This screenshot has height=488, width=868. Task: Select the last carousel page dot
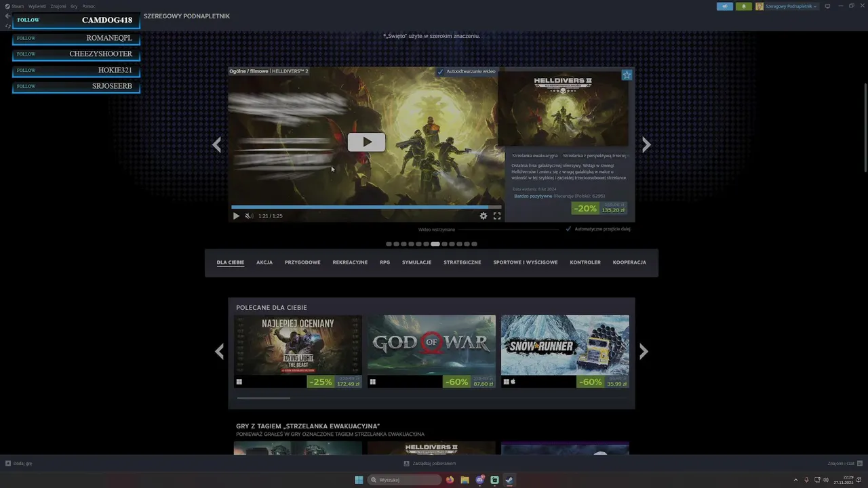474,244
